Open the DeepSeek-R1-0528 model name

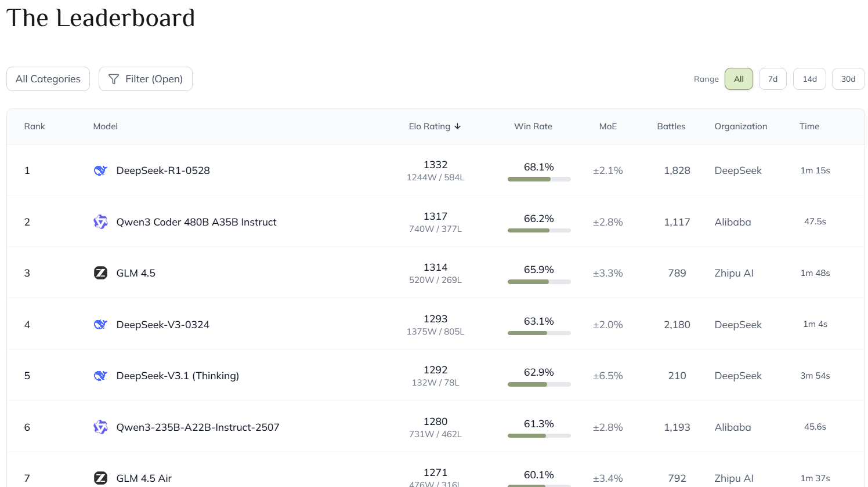[163, 170]
